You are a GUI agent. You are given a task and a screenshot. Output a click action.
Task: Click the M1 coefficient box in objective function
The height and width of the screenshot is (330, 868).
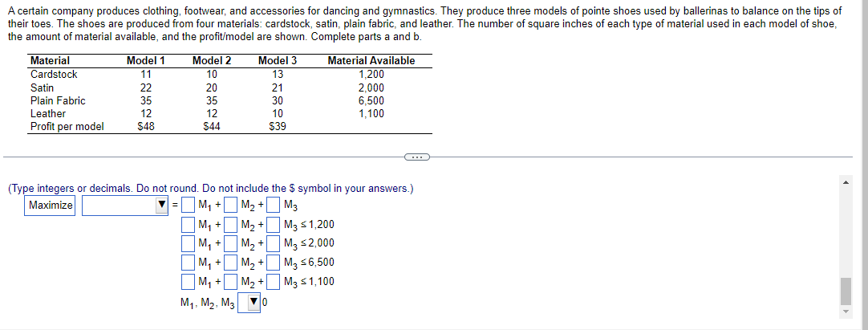pyautogui.click(x=189, y=206)
